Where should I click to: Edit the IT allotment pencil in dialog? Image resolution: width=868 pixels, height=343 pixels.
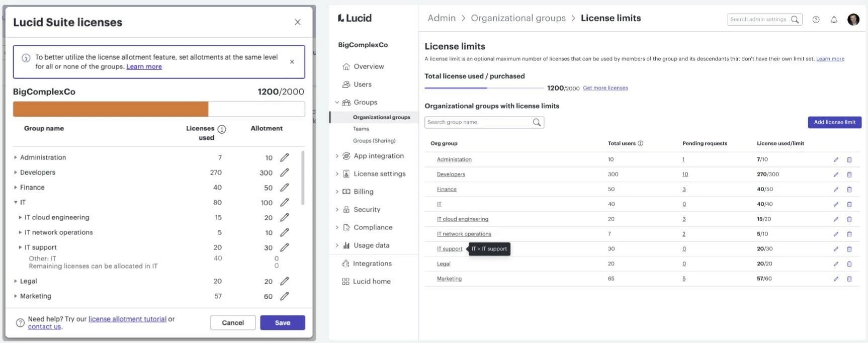[285, 202]
